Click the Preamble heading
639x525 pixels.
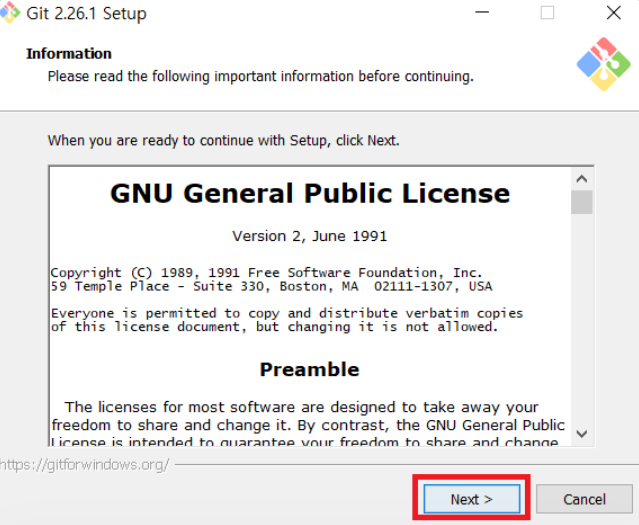click(x=310, y=370)
